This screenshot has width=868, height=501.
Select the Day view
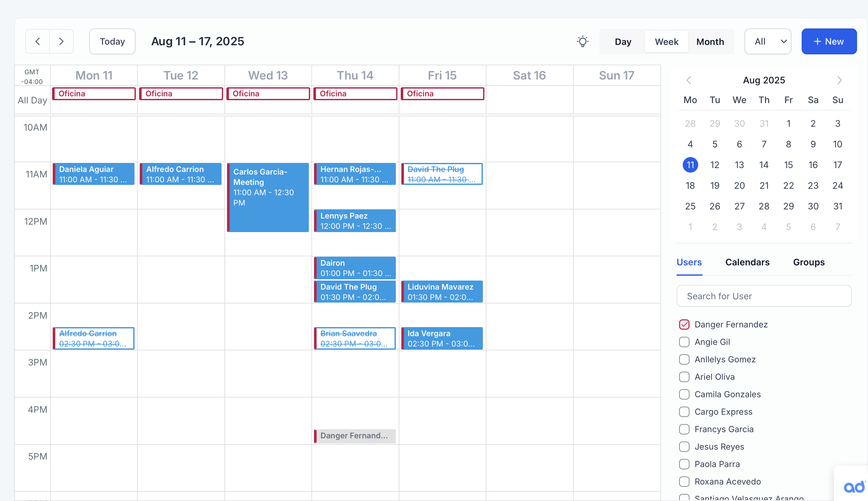pos(623,42)
